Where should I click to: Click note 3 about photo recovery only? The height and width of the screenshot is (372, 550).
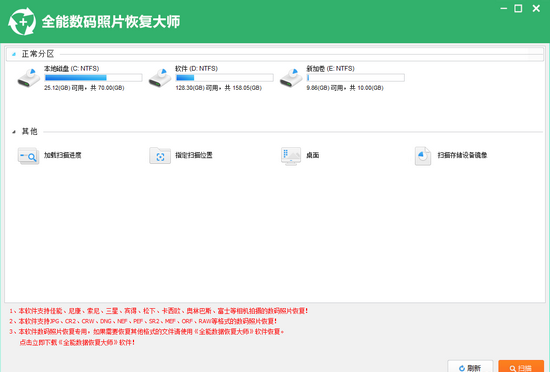point(147,332)
